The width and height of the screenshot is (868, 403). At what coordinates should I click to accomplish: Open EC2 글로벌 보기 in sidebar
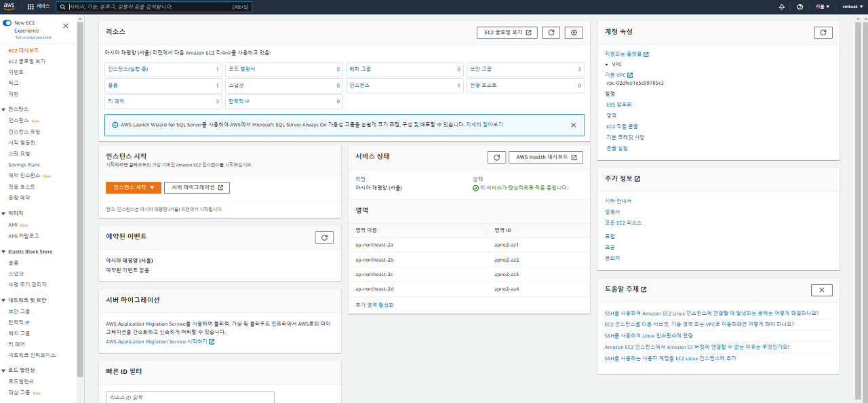26,61
